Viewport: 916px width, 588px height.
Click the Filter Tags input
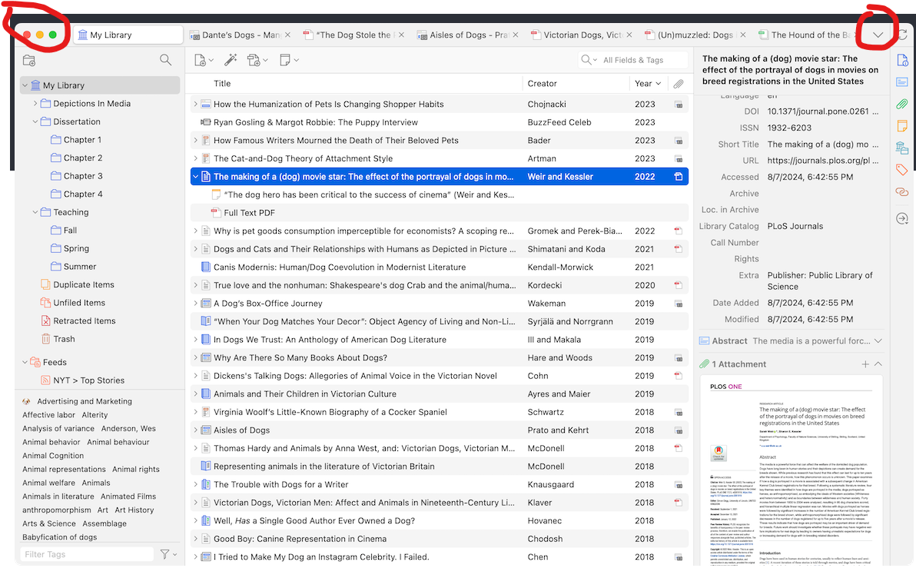pyautogui.click(x=88, y=554)
